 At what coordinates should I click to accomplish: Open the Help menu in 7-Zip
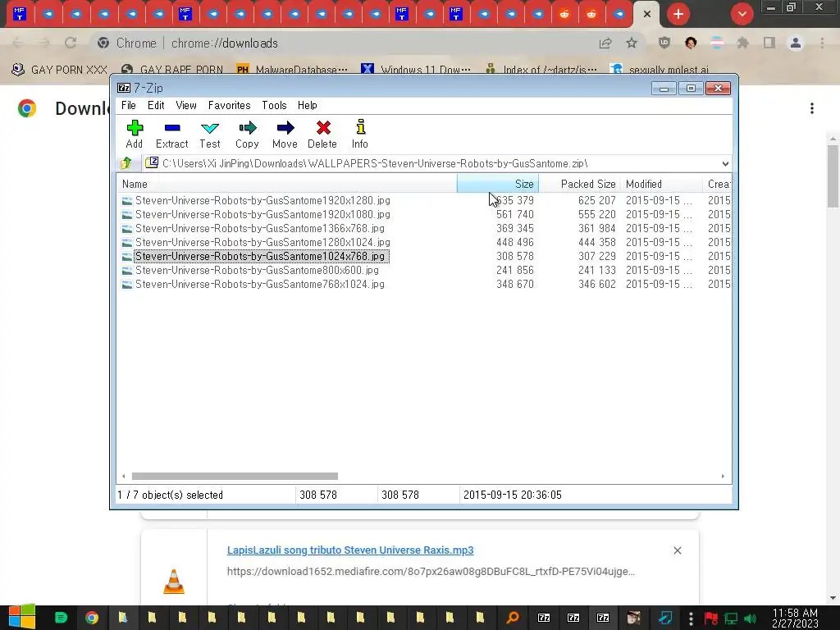coord(308,106)
